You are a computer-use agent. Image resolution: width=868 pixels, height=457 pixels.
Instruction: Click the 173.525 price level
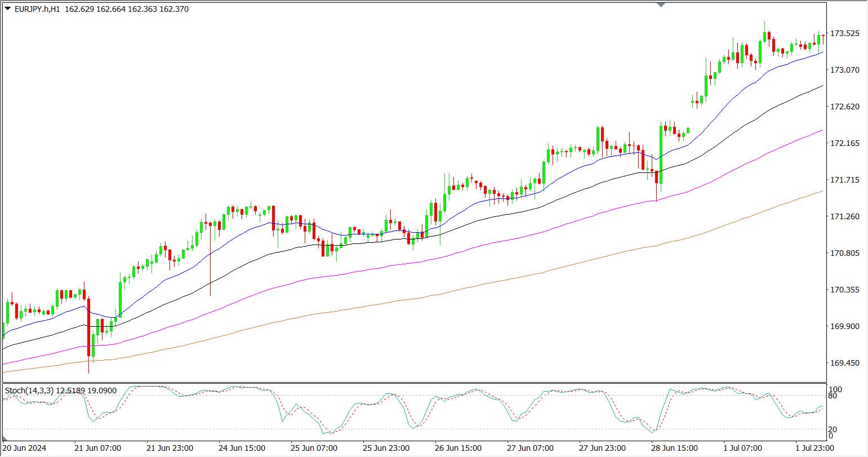coord(845,33)
